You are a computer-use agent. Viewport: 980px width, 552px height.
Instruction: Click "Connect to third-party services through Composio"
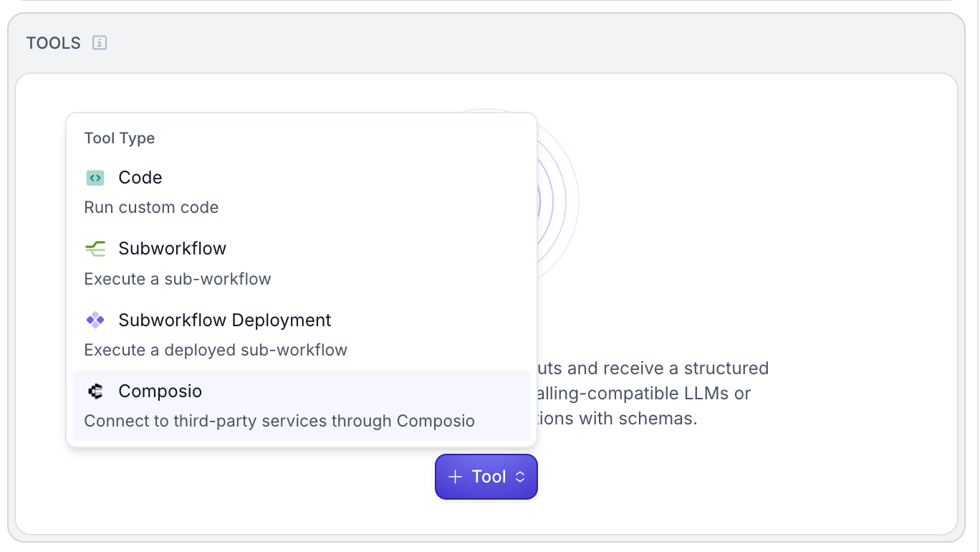click(x=279, y=421)
